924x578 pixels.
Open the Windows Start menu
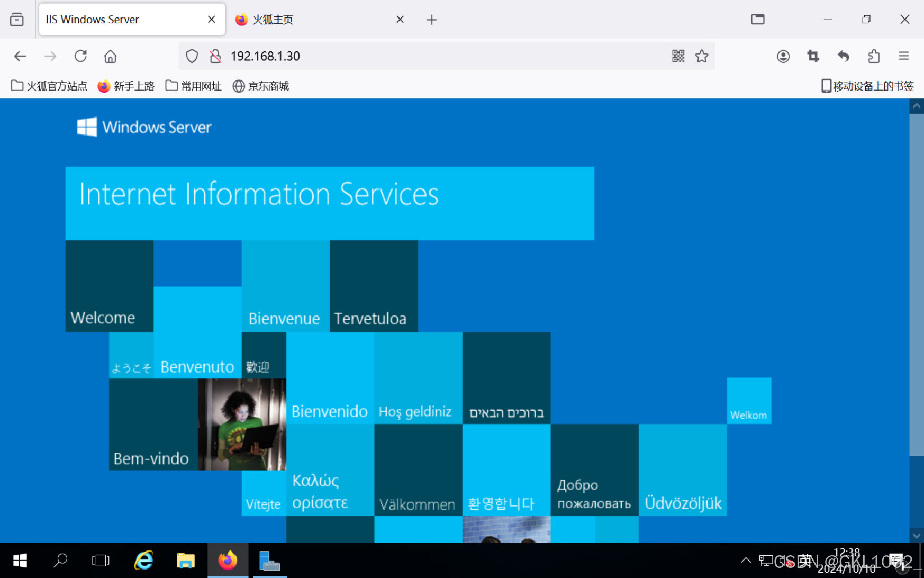click(x=20, y=561)
